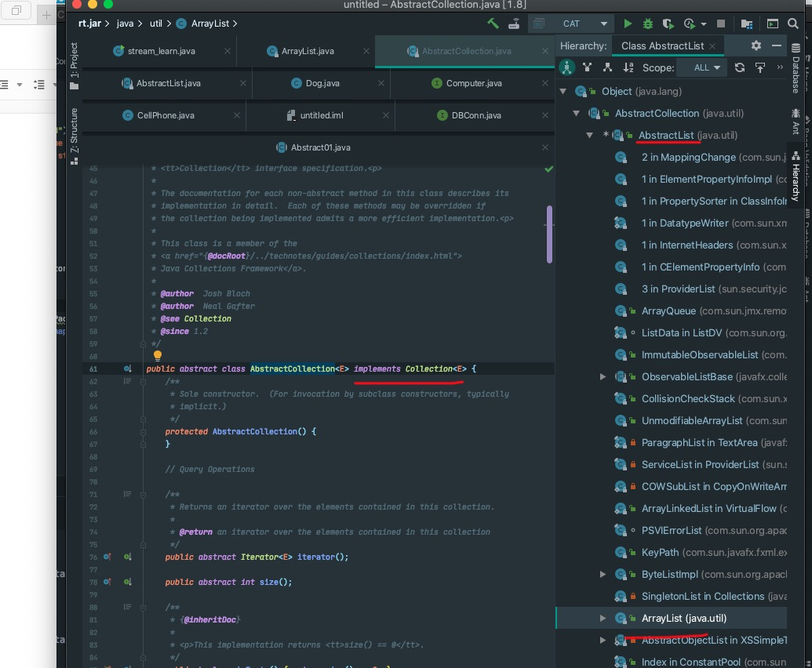Collapse the Object (java.lang) node
Screen dimensions: 812x668
pos(563,91)
